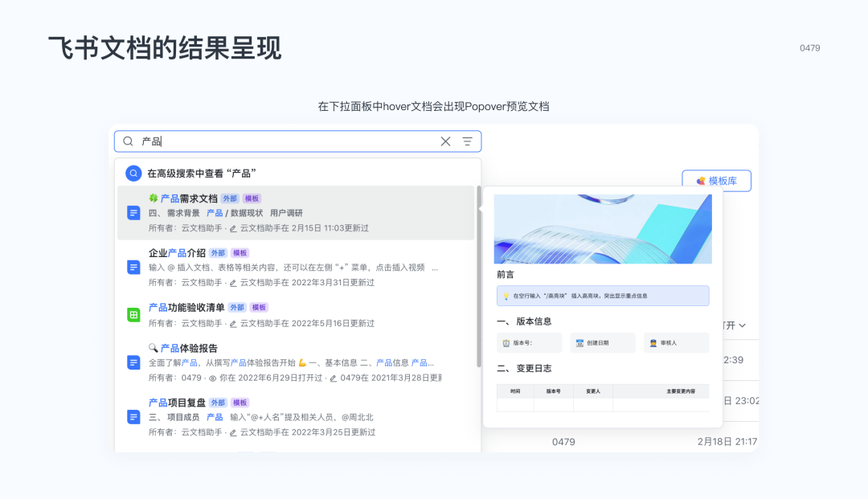Click the doc icon beside 产品项目复盘
Screen dimensions: 868x499
(133, 416)
